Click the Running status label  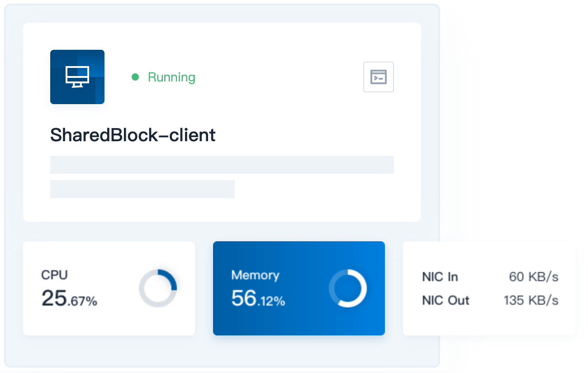(171, 77)
